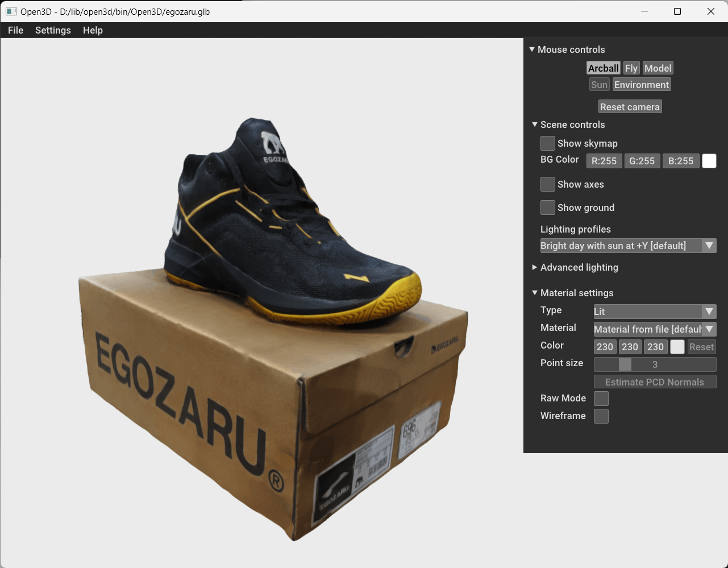The width and height of the screenshot is (728, 568).
Task: Expand the Advanced lighting section
Action: [x=535, y=267]
